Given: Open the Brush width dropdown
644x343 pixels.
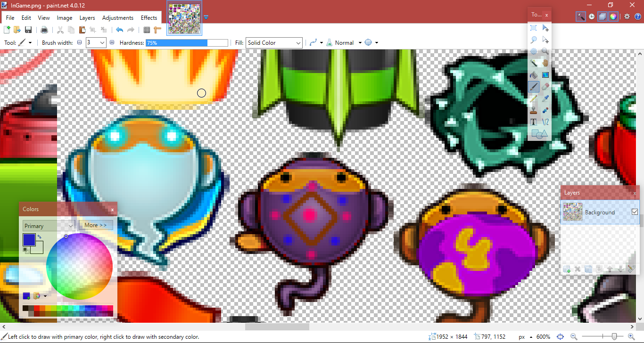Looking at the screenshot, I should tap(102, 42).
